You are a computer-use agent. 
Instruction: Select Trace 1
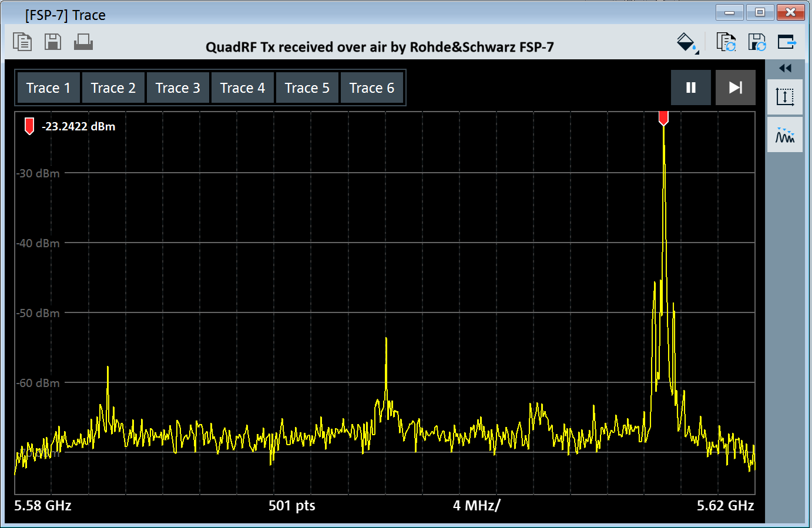(49, 88)
